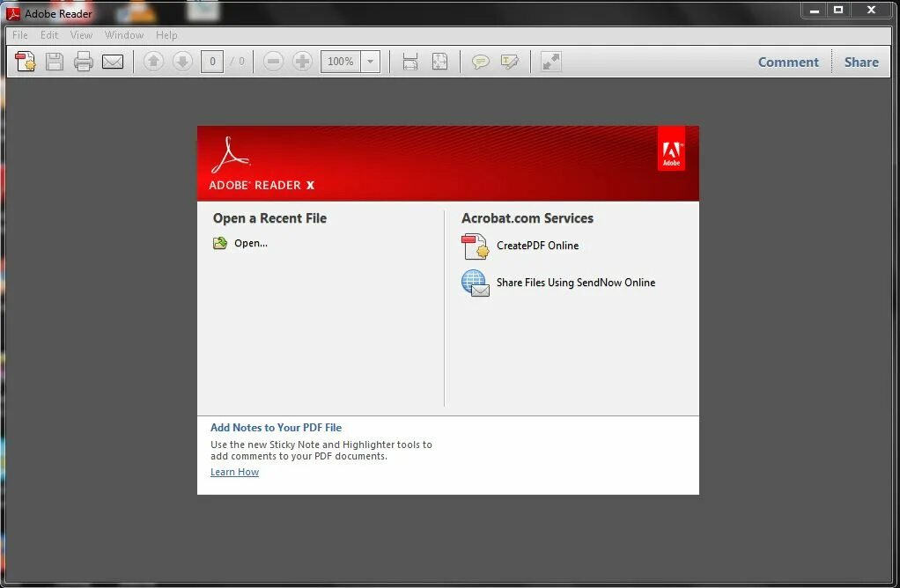
Task: Select the Highlight Text tool icon
Action: [510, 62]
